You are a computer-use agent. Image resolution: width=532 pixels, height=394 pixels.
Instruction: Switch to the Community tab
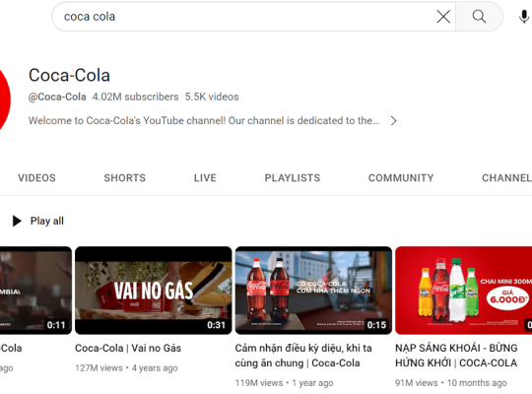401,178
